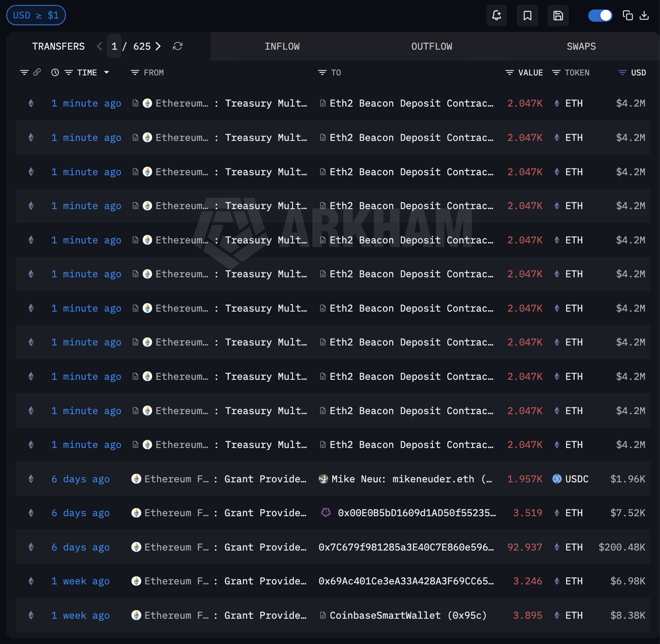Open the TIME sort dropdown arrow
The width and height of the screenshot is (660, 644).
tap(107, 72)
